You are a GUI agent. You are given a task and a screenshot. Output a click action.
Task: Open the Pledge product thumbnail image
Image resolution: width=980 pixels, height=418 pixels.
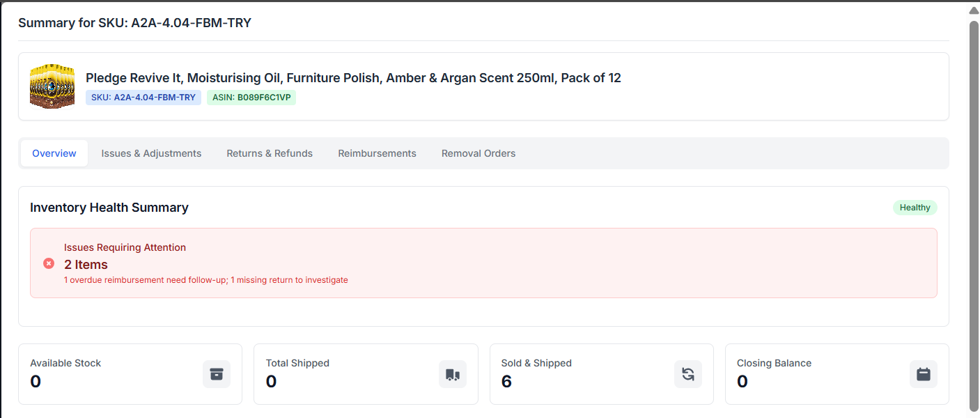[52, 86]
